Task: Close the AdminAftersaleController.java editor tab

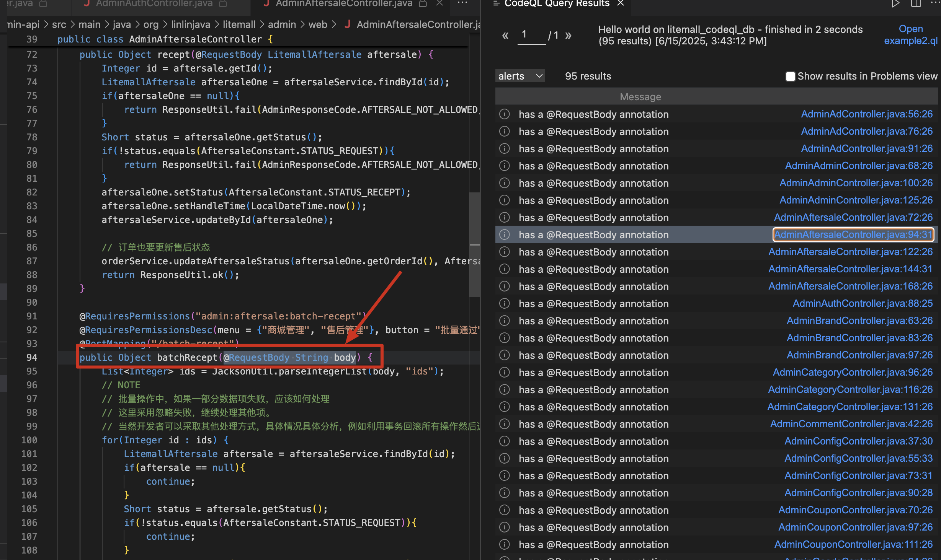Action: point(439,3)
